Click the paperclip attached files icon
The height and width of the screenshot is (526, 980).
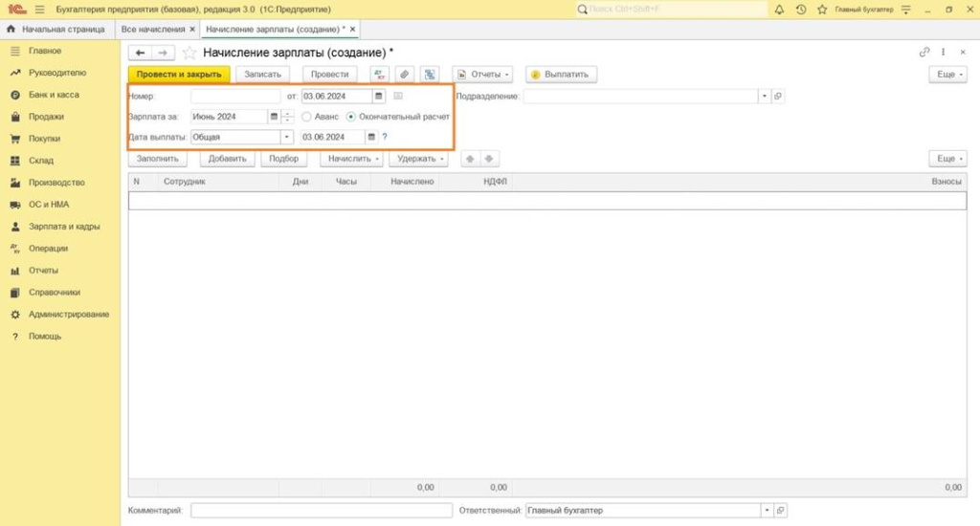(x=405, y=75)
